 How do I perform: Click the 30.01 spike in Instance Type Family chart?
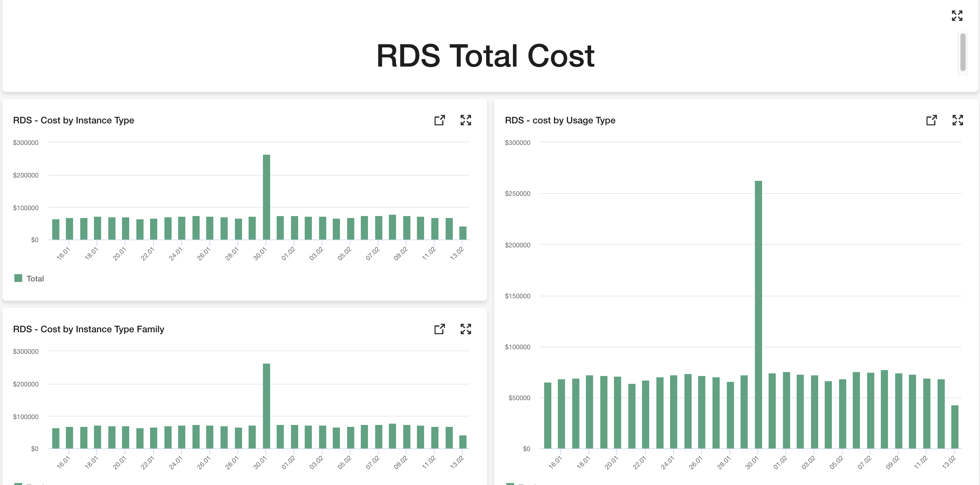266,405
